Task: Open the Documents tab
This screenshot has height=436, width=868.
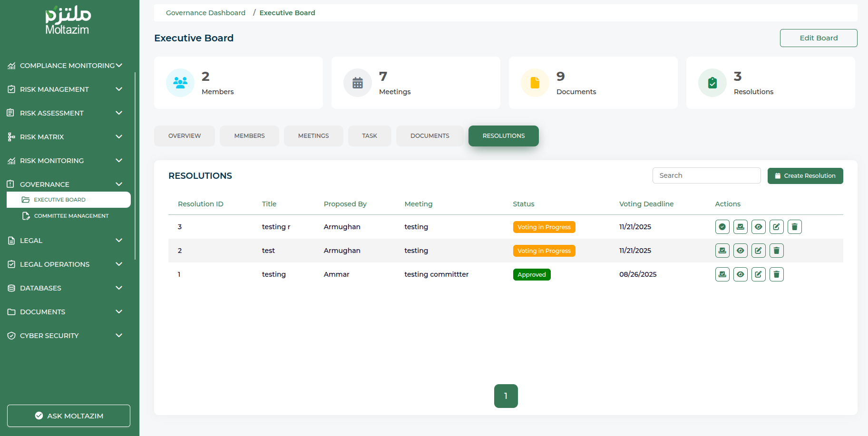Action: tap(429, 136)
